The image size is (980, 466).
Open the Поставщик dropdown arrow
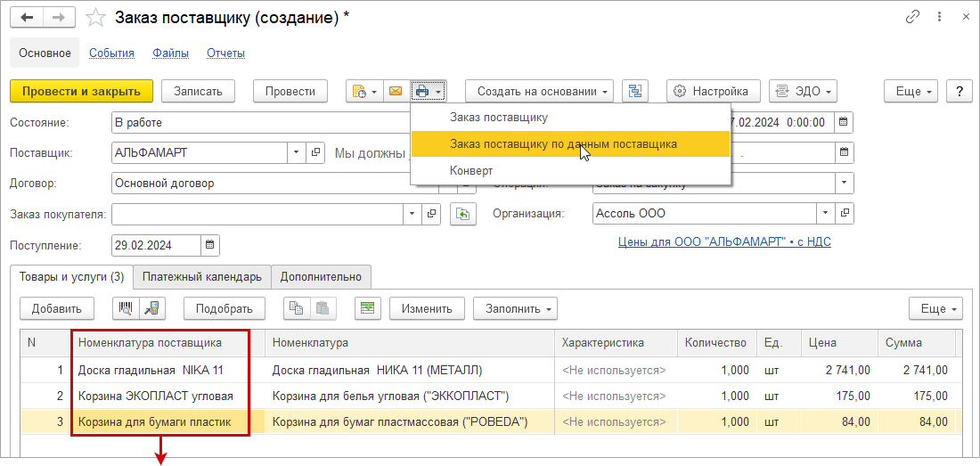pos(296,152)
